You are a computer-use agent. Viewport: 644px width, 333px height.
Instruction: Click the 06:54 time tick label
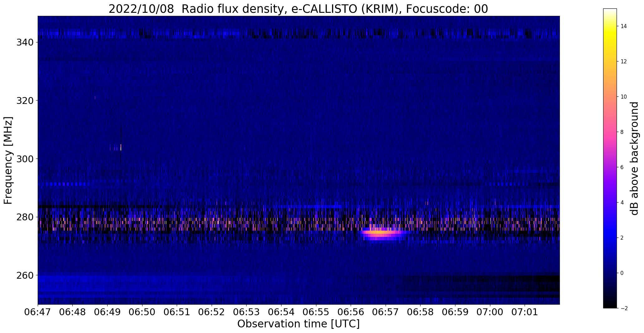pyautogui.click(x=281, y=312)
